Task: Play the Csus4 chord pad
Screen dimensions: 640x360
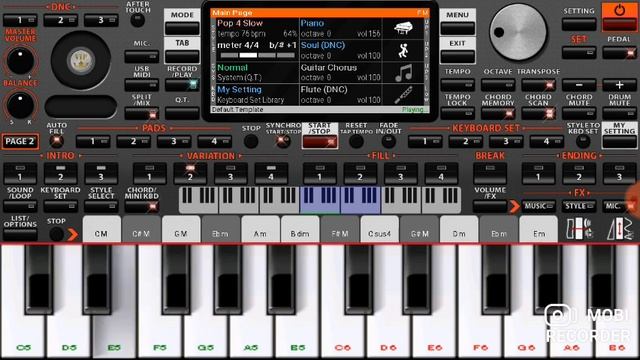Action: pyautogui.click(x=380, y=229)
